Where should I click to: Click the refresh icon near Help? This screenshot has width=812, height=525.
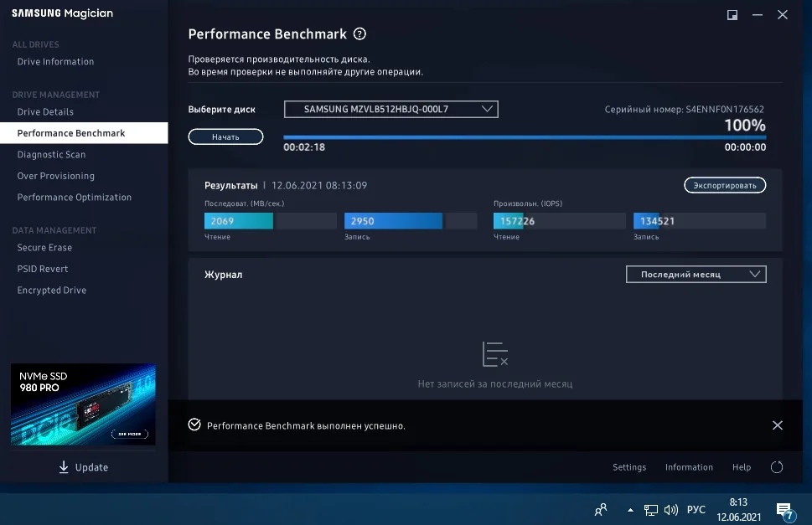coord(777,467)
